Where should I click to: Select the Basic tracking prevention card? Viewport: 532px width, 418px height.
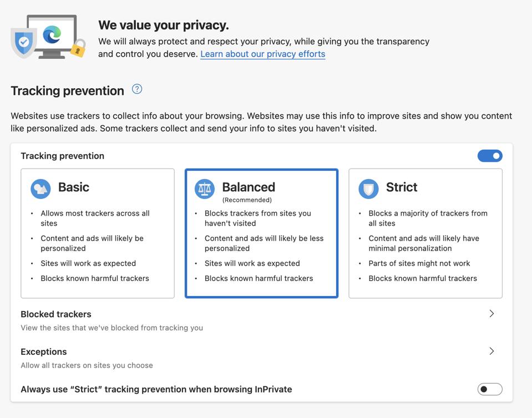pos(98,233)
